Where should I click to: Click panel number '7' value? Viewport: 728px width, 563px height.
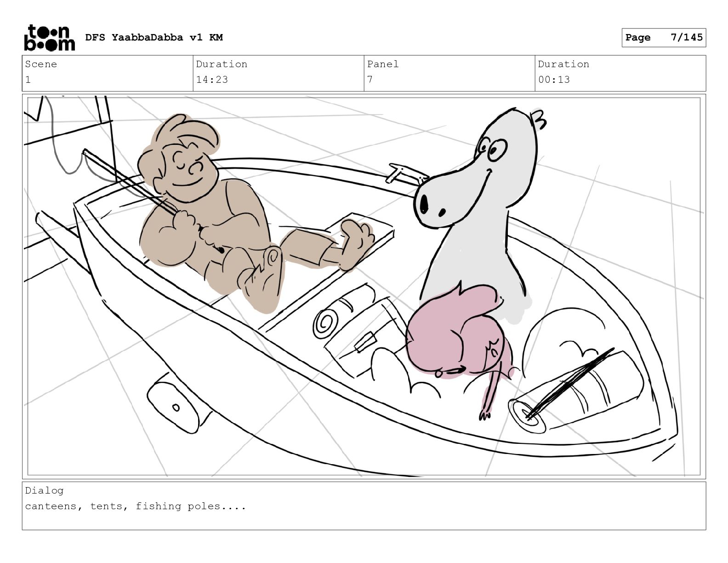tap(370, 80)
